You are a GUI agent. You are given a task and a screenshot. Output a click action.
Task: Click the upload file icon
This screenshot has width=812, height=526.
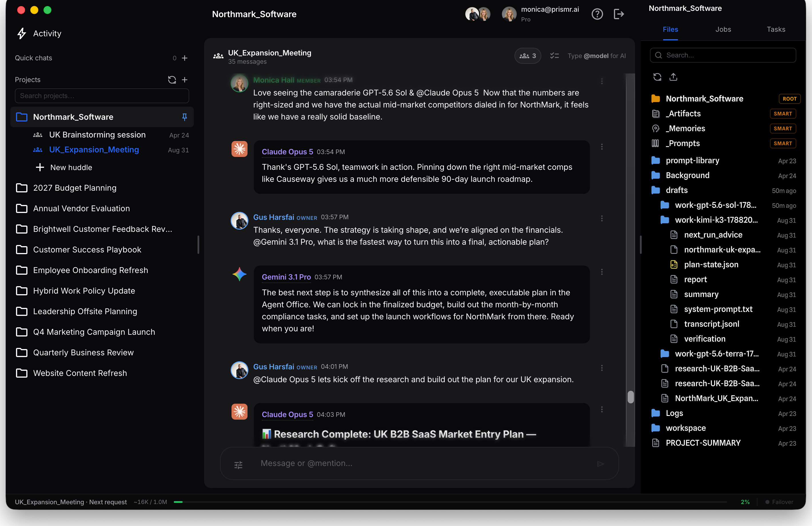[673, 77]
